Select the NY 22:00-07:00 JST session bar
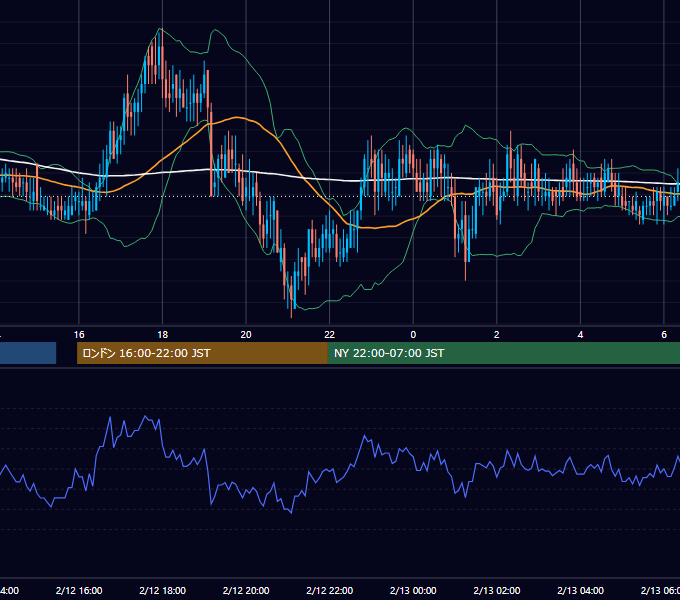Image resolution: width=680 pixels, height=600 pixels. click(x=503, y=353)
